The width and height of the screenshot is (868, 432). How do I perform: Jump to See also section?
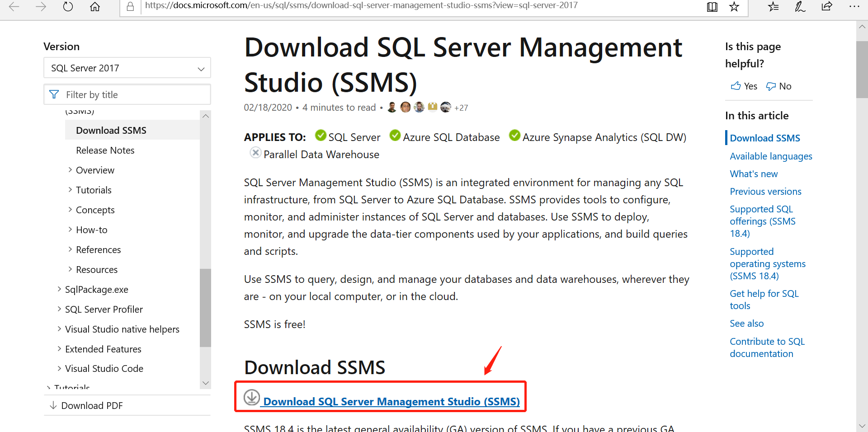coord(746,323)
